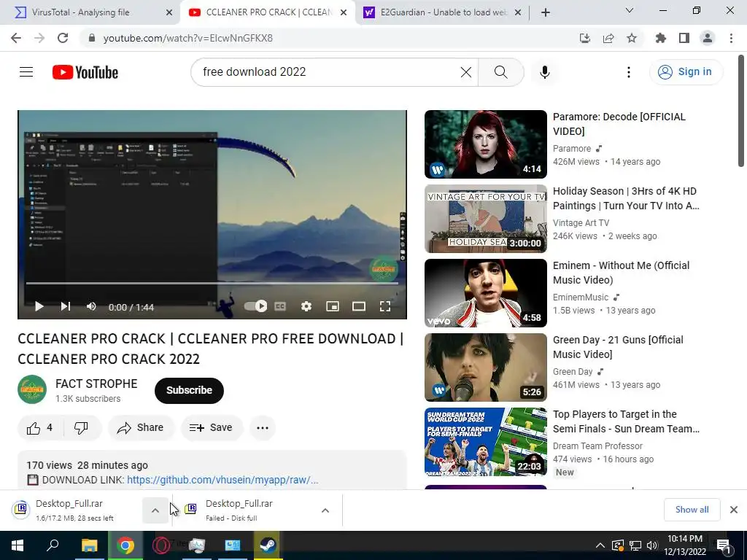The width and height of the screenshot is (747, 560).
Task: Open the Opera browser from the taskbar
Action: point(161,545)
